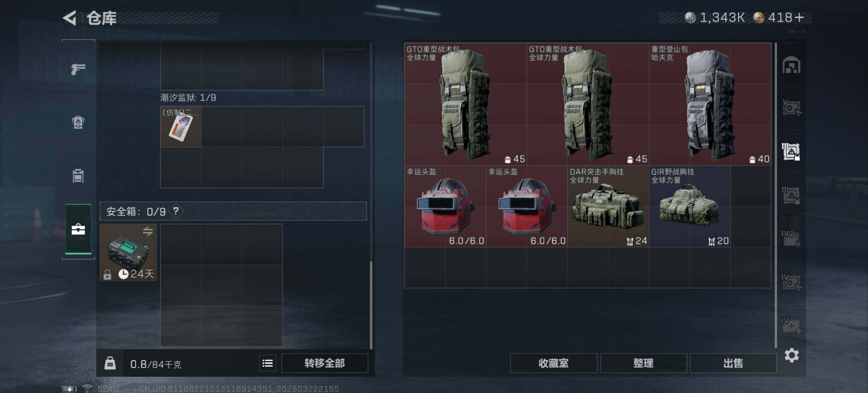Open the level IV folder container tab
This screenshot has width=868, height=393.
[x=790, y=238]
